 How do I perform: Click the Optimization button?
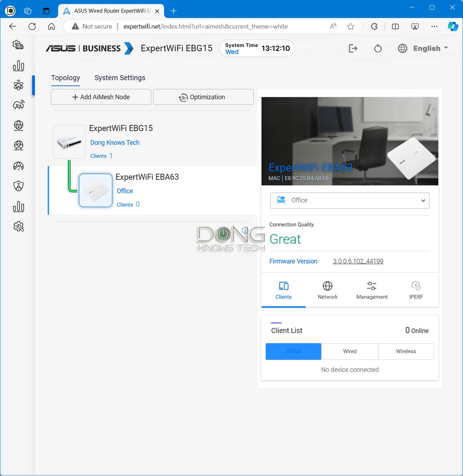tap(203, 97)
